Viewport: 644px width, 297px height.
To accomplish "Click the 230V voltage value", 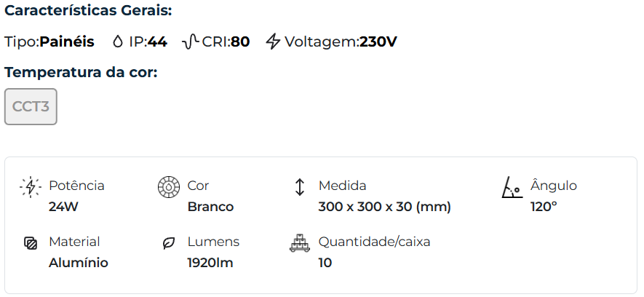I will (x=378, y=41).
